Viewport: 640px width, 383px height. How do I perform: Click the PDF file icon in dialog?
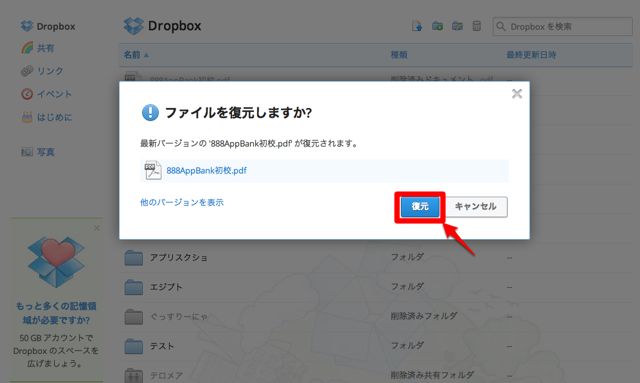coord(153,170)
